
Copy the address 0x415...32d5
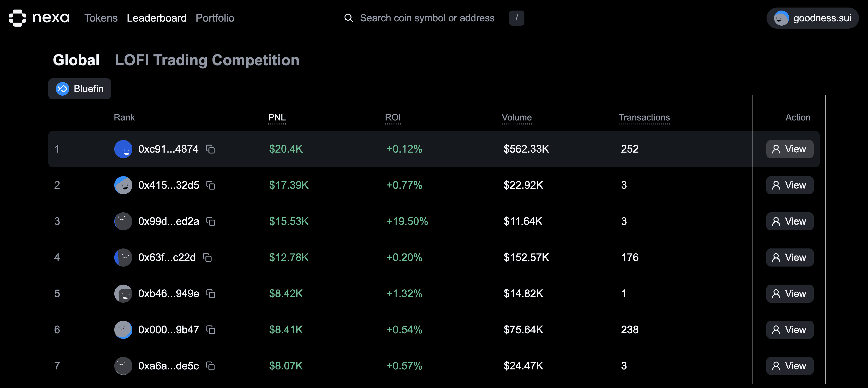point(211,185)
